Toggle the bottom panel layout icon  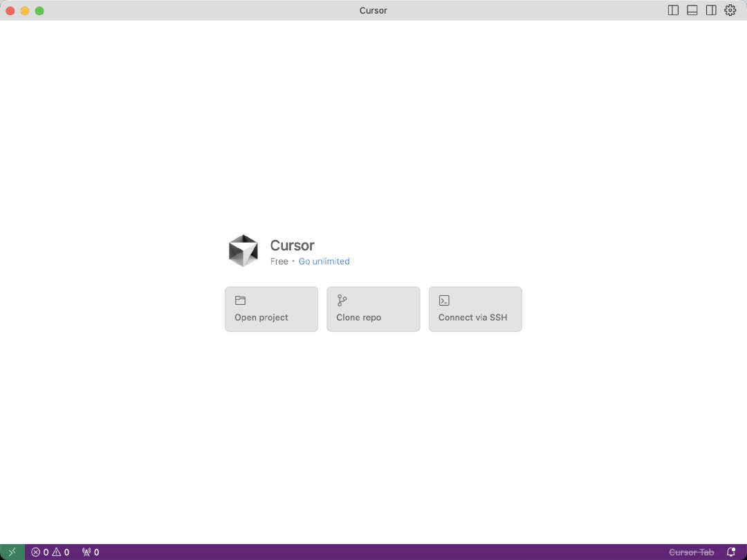pos(692,10)
